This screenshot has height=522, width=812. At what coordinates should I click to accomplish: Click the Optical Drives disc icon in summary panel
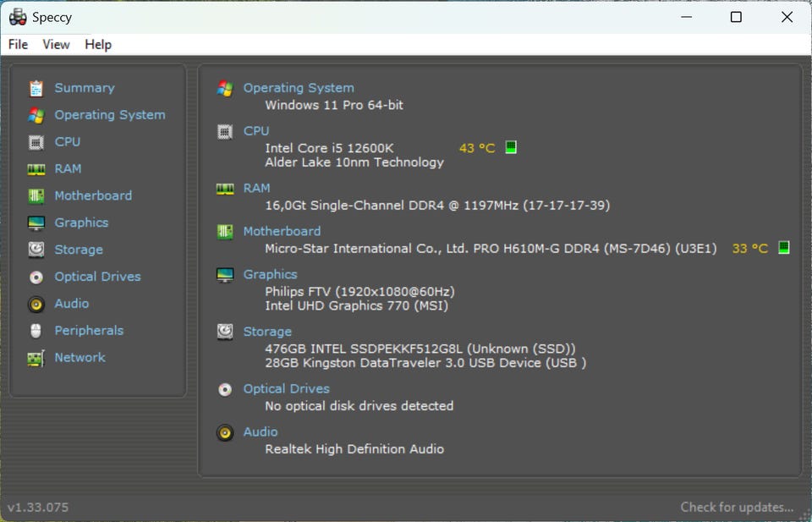click(x=225, y=389)
